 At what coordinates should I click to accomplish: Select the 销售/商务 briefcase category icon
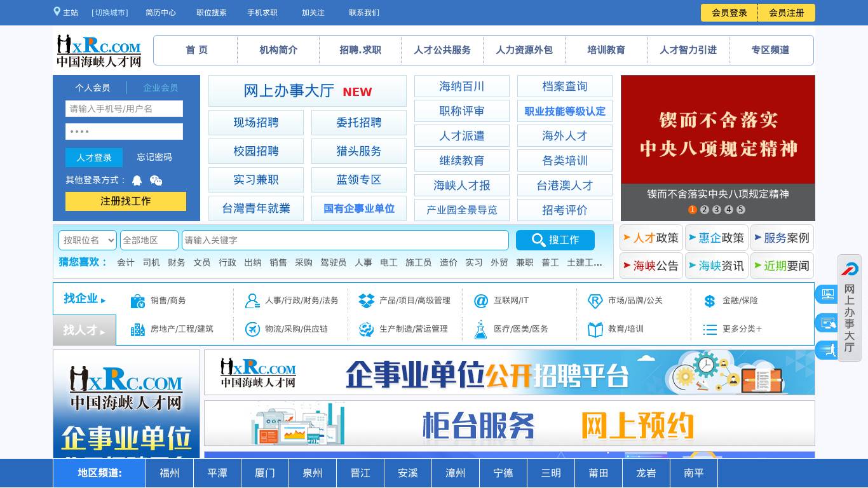click(x=138, y=301)
